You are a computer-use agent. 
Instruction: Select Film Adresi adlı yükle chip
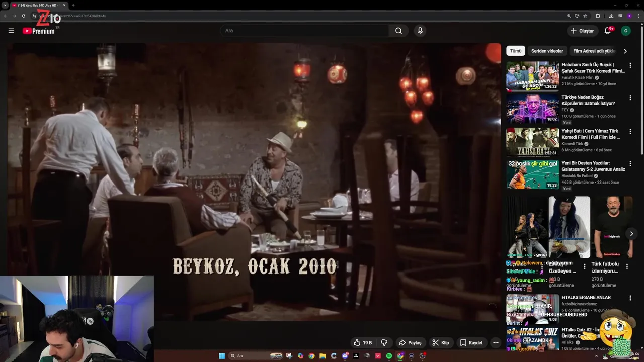pyautogui.click(x=594, y=51)
